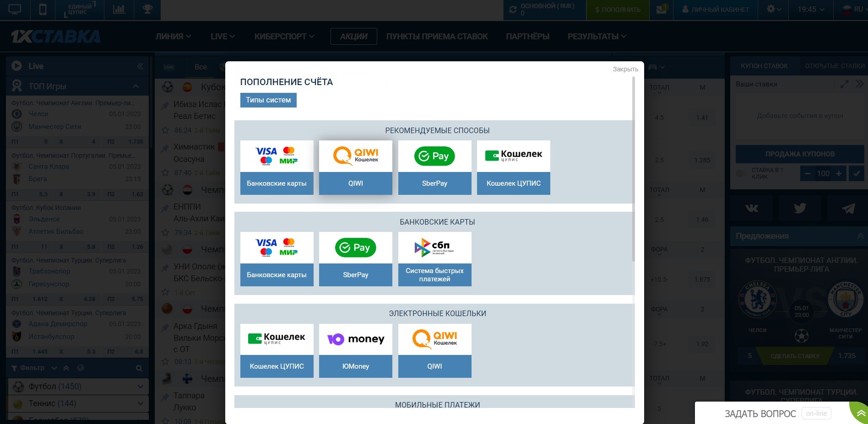This screenshot has height=424, width=868.
Task: Expand КИБЕРСПОРТ menu
Action: tap(284, 37)
